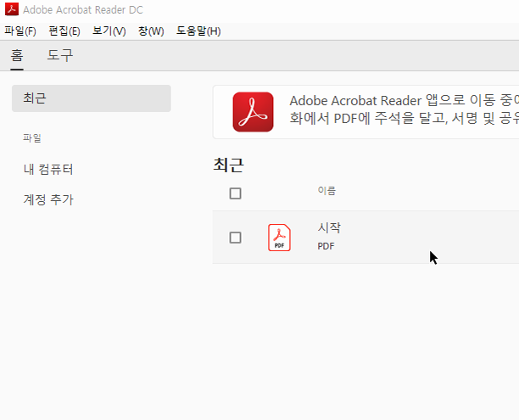Image resolution: width=519 pixels, height=420 pixels.
Task: Click 계정 추가 in the sidebar
Action: (x=48, y=199)
